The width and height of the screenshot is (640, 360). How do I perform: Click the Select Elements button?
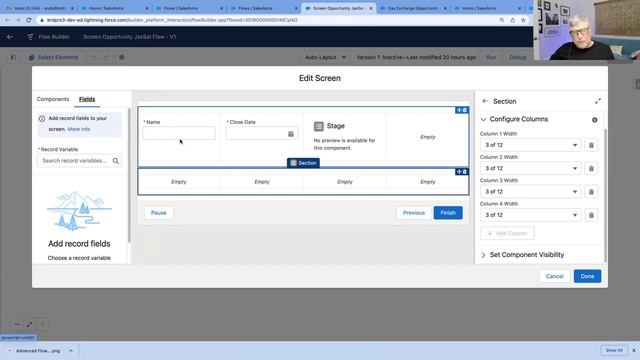coord(53,58)
